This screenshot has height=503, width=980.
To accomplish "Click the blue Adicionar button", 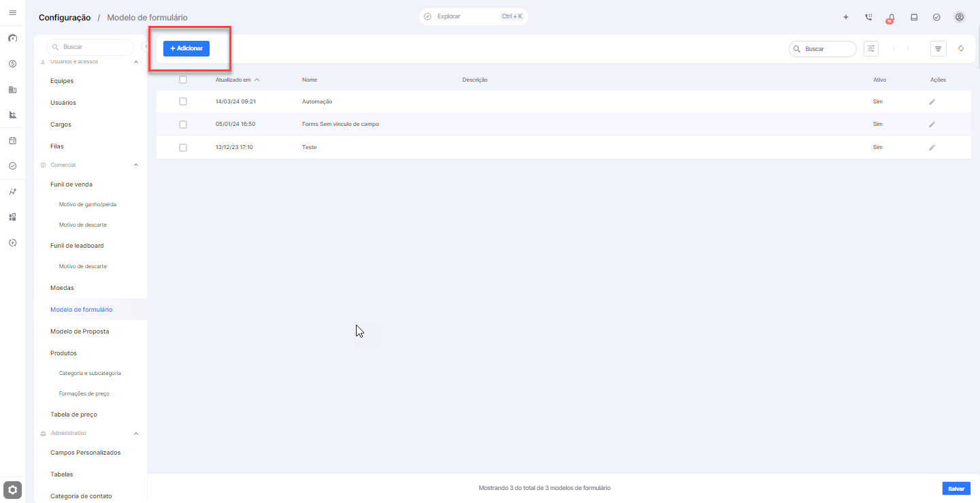I will point(186,48).
